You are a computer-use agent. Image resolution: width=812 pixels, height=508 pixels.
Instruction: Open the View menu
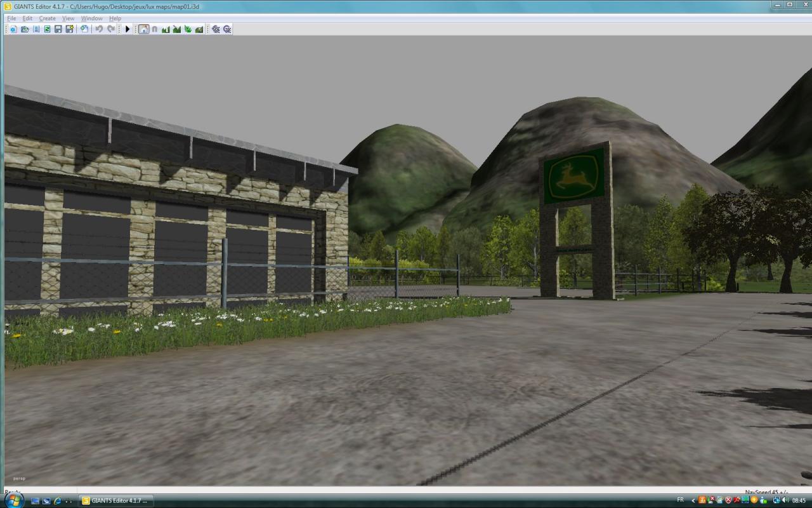(x=68, y=18)
